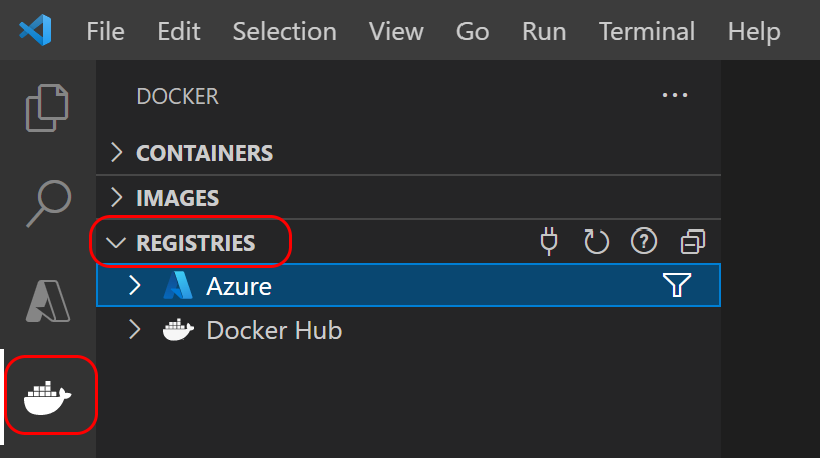Expand the Docker Hub registry node
Viewport: 820px width, 458px height.
[x=136, y=330]
